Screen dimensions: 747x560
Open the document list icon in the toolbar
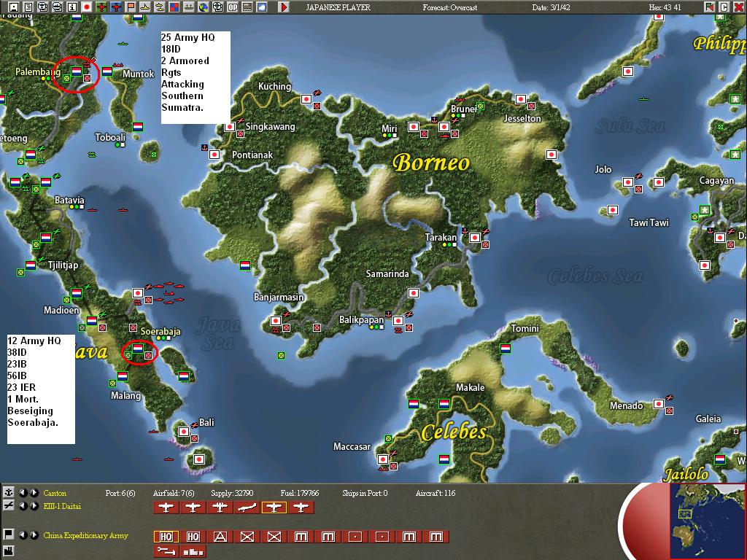[x=28, y=7]
